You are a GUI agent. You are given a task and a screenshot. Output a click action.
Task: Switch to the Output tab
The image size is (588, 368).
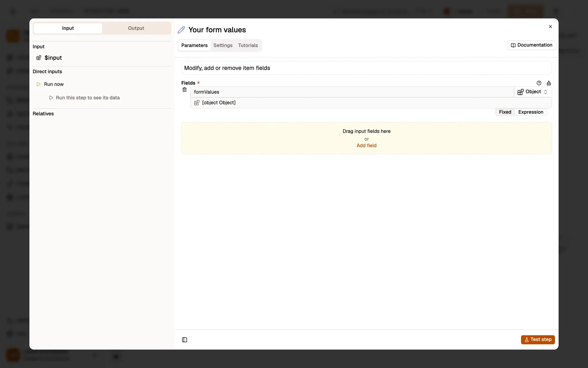coord(136,28)
